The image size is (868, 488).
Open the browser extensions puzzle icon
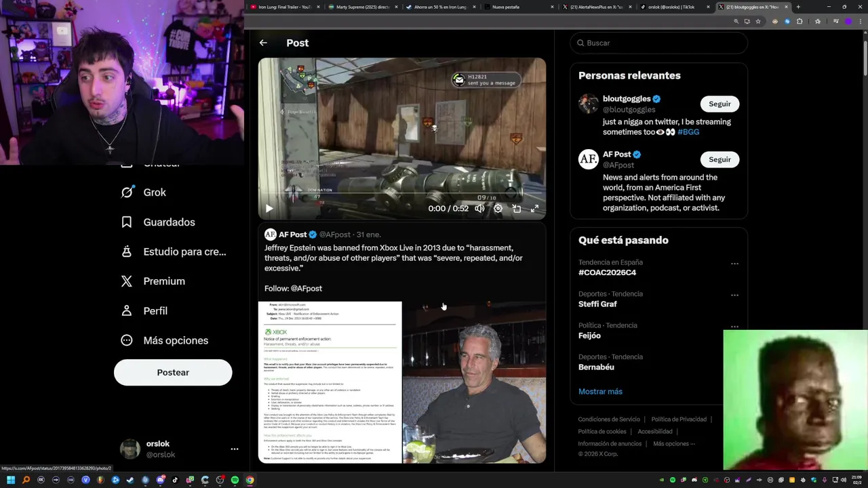pyautogui.click(x=800, y=22)
